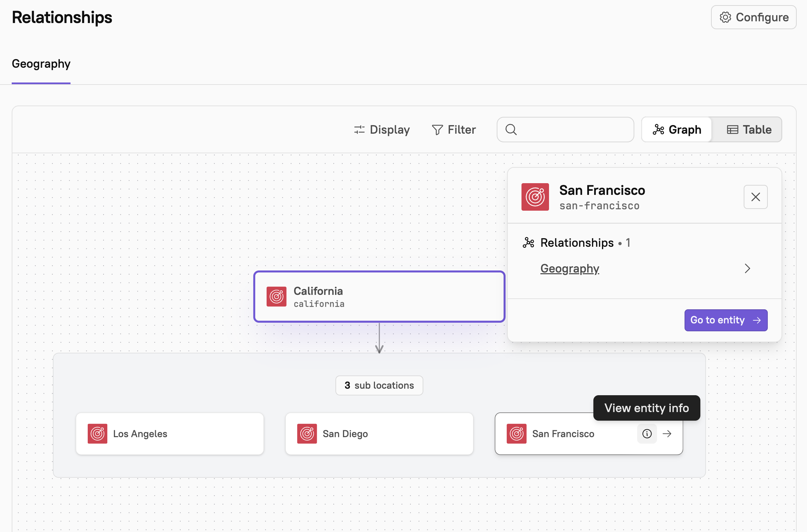Click the San Francisco node label
807x532 pixels.
[x=563, y=434]
